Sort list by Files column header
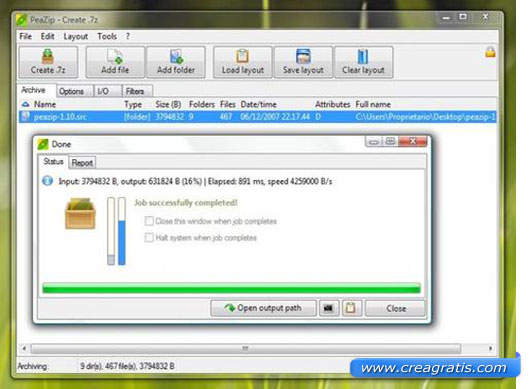 point(227,104)
